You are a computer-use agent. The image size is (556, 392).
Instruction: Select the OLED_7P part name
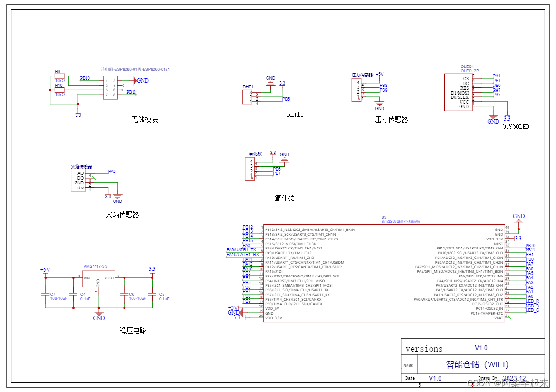[x=470, y=71]
